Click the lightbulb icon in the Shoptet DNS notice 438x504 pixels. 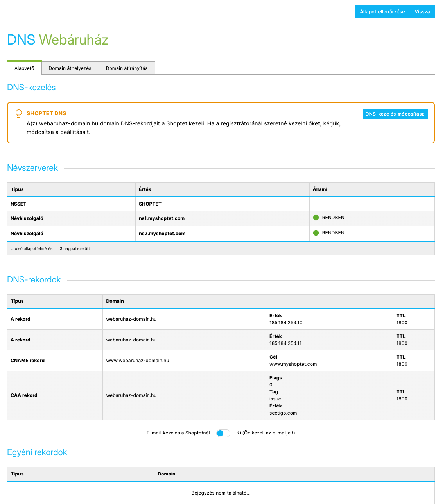click(18, 114)
